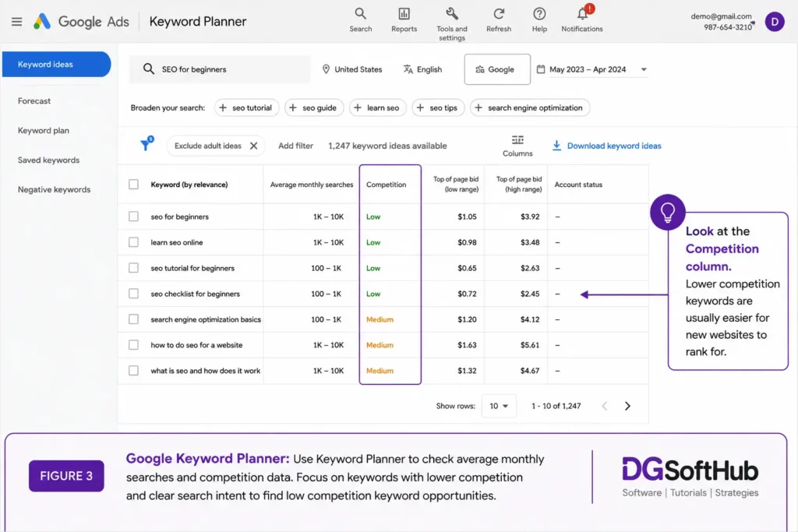Click the $1.05 low bid value
This screenshot has width=798, height=532.
468,217
